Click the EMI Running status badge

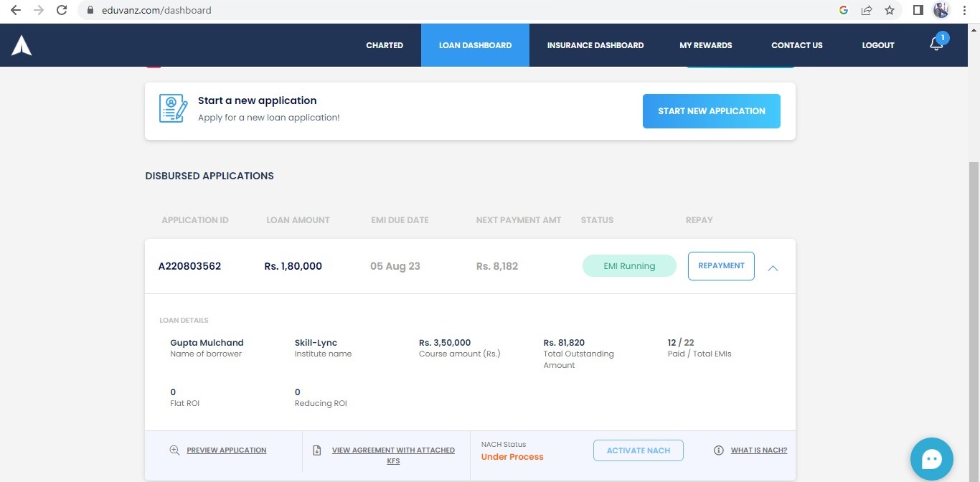pos(629,266)
